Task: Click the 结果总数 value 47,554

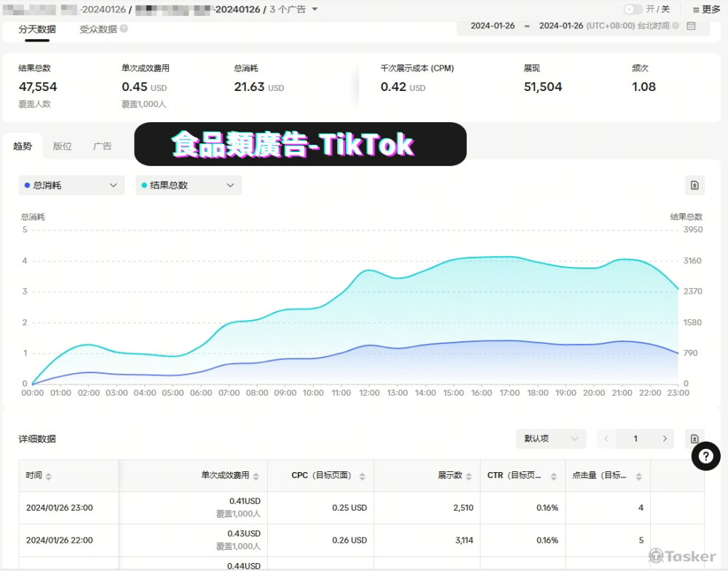Action: pyautogui.click(x=38, y=87)
